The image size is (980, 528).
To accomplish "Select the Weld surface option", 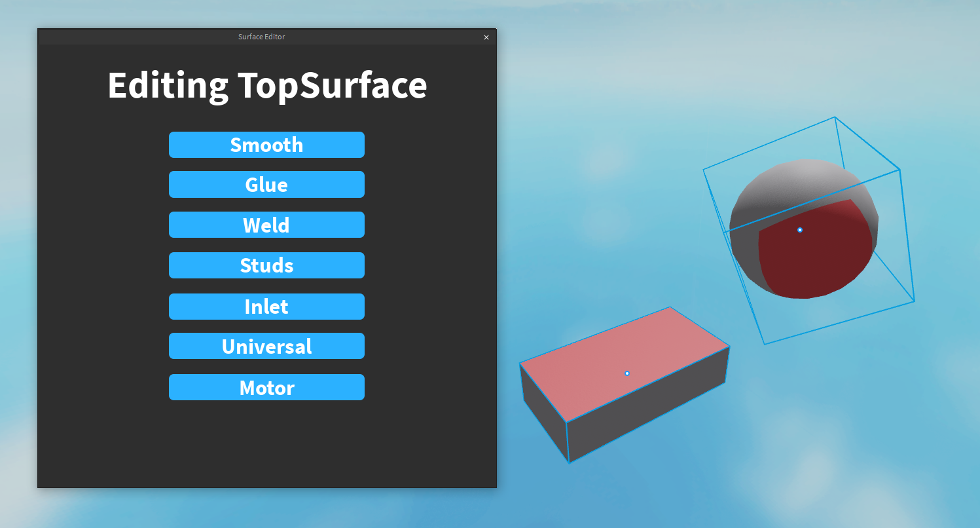I will pyautogui.click(x=266, y=225).
